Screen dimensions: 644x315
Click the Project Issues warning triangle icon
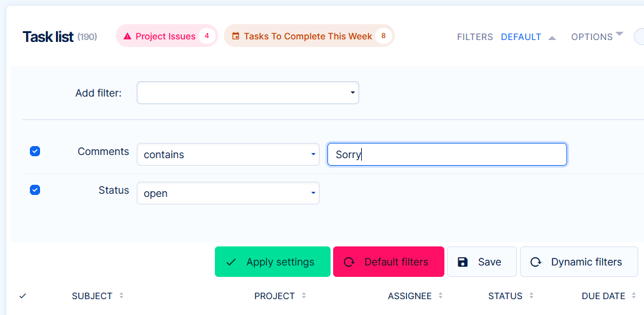[127, 36]
